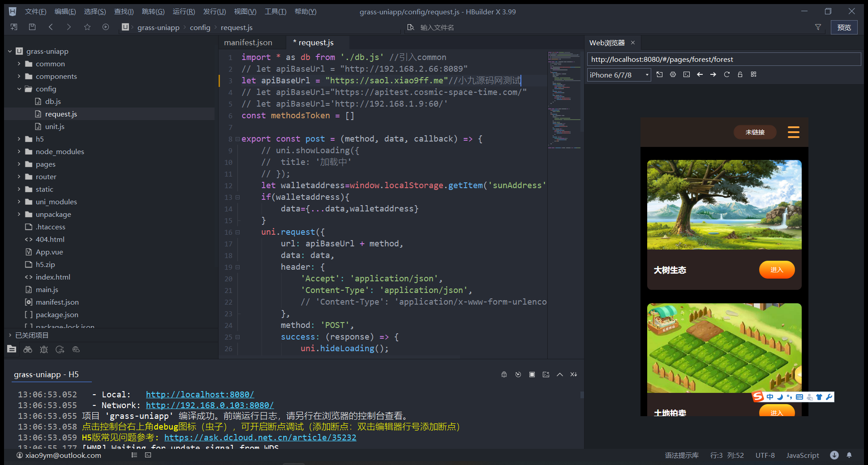The image size is (868, 465).
Task: Open notifications bell in status bar
Action: tap(849, 455)
